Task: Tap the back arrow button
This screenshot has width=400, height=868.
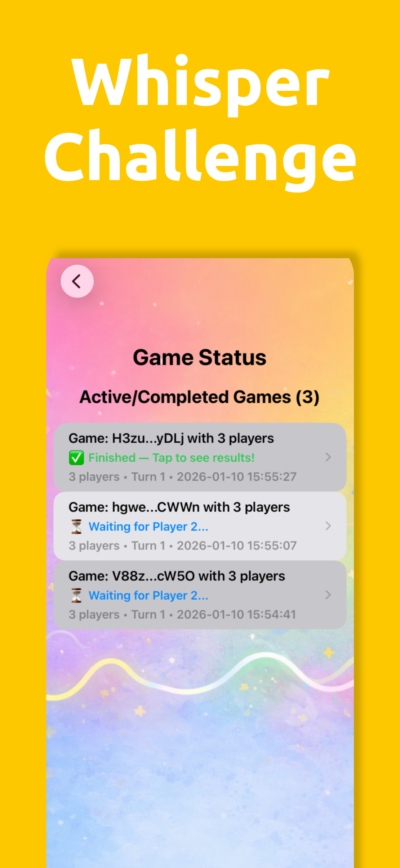Action: [77, 281]
